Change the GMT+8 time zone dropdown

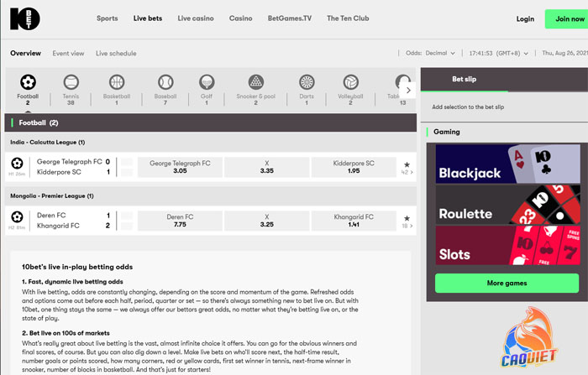point(499,53)
